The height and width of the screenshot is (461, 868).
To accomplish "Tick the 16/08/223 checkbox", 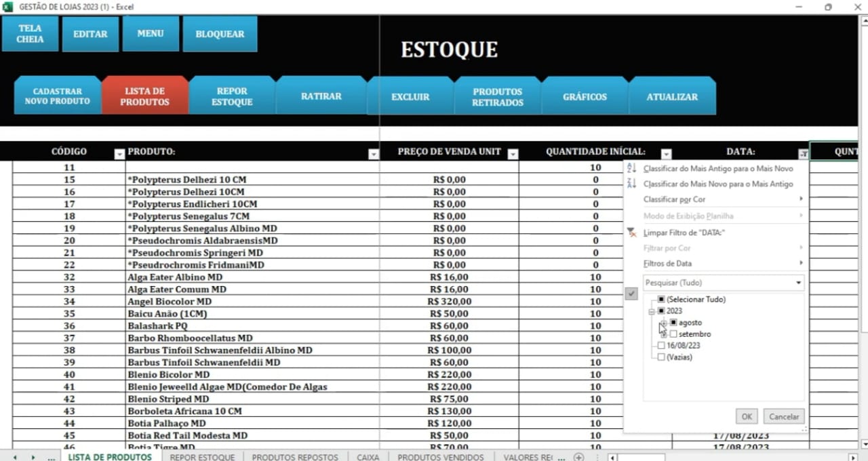I will pyautogui.click(x=661, y=345).
